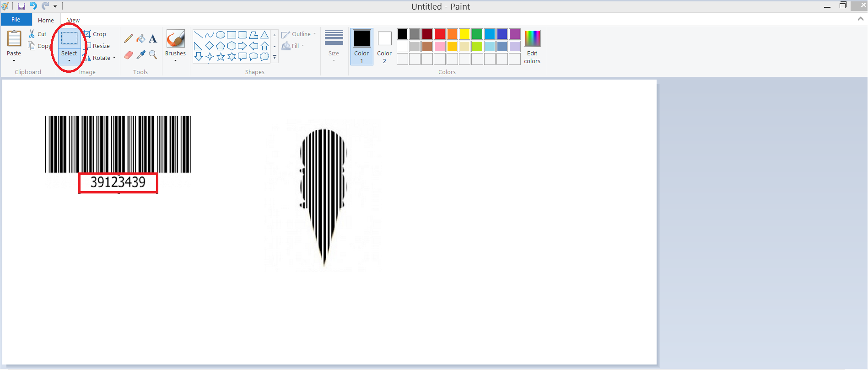Viewport: 868px width, 370px height.
Task: Choose the Rounded rectangle shape
Action: point(243,35)
